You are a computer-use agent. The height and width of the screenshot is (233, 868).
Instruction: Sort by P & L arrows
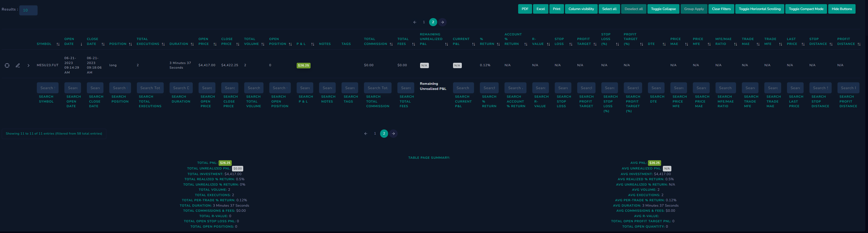(313, 44)
